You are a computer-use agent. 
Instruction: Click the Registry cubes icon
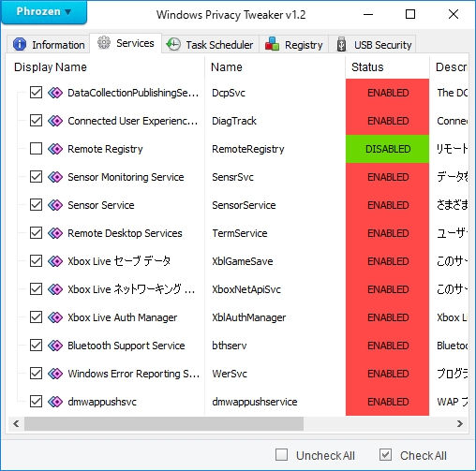[272, 44]
